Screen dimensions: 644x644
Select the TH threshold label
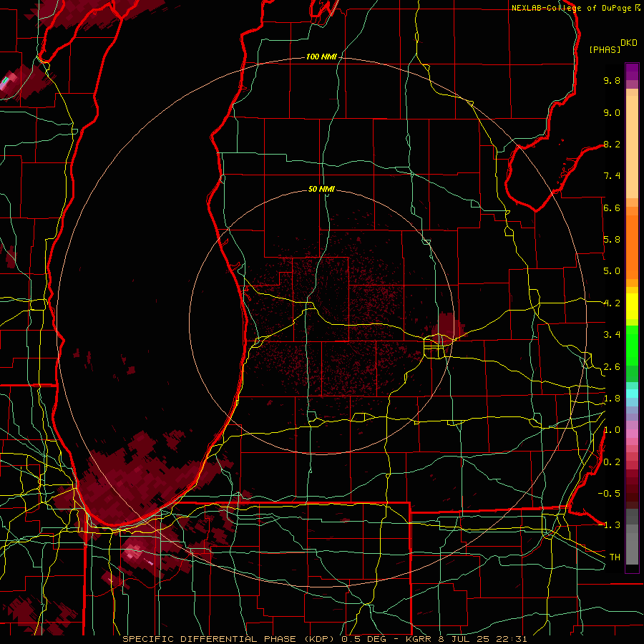click(615, 557)
